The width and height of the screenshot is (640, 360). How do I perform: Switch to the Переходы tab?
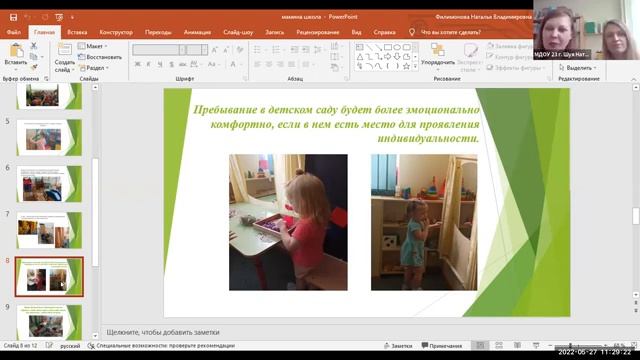coord(158,32)
